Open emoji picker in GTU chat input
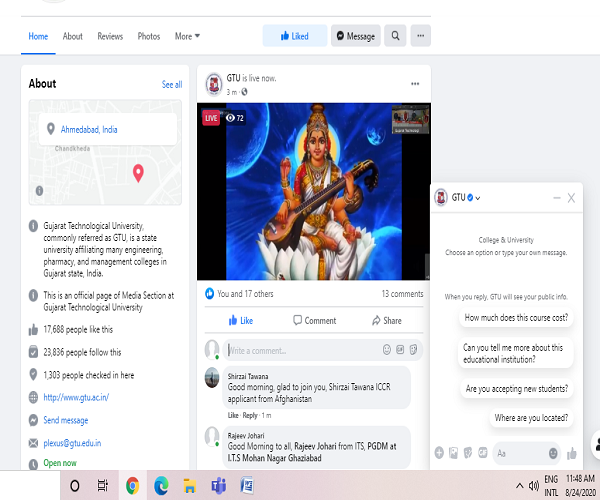The height and width of the screenshot is (500, 600). point(553,453)
